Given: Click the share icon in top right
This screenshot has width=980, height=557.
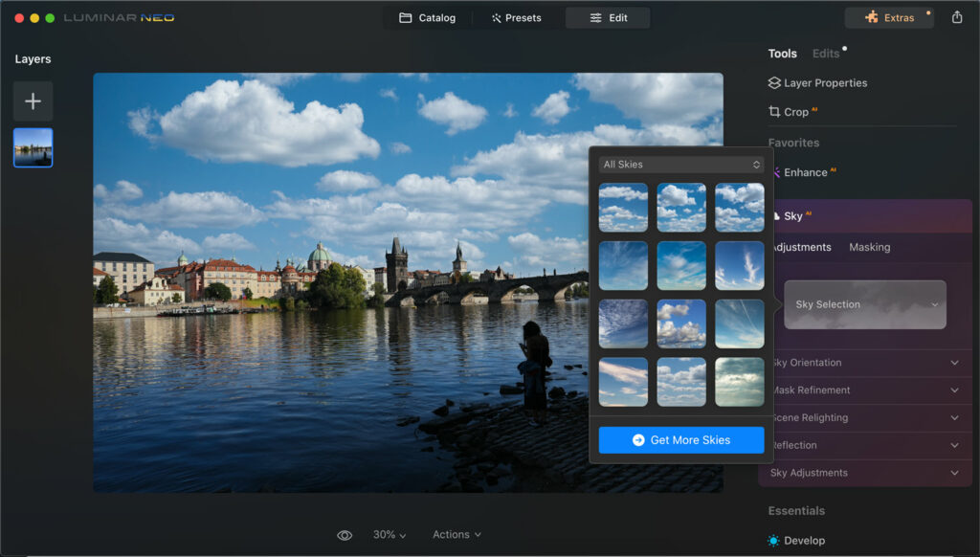Looking at the screenshot, I should (957, 17).
